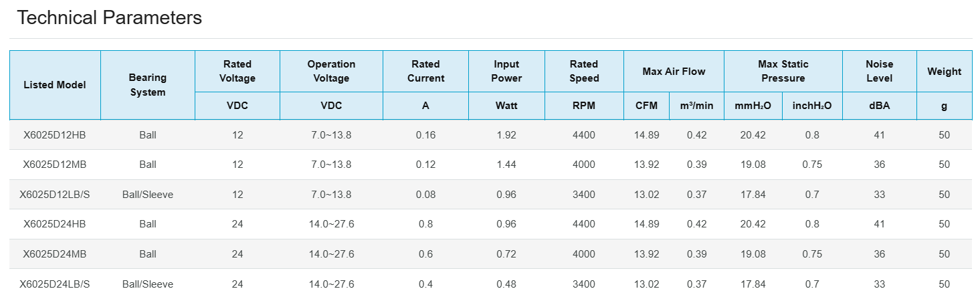Click the Rated Voltage header cell
This screenshot has width=980, height=299.
237,71
